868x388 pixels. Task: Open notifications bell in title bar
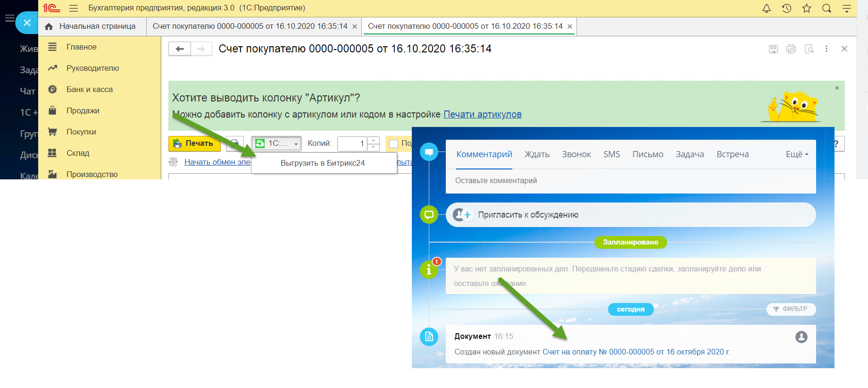767,8
